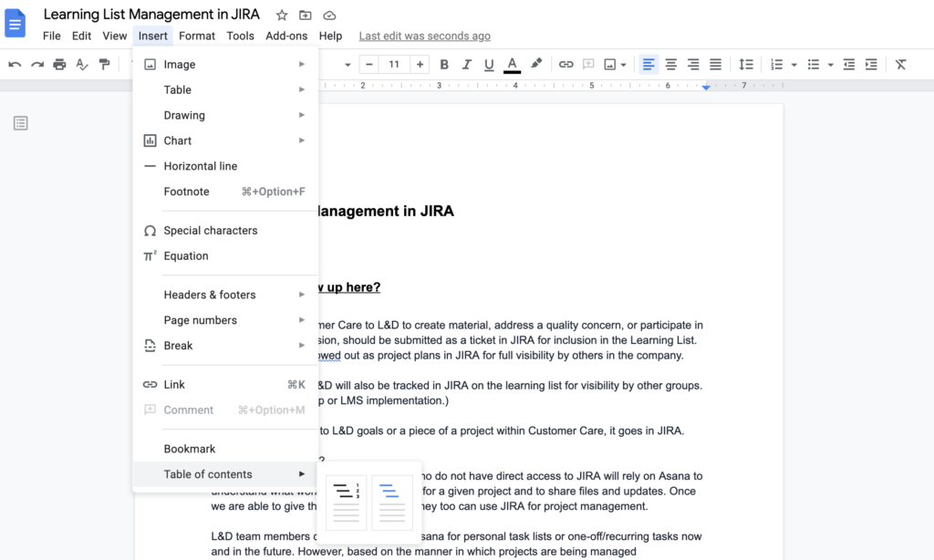Screen dimensions: 934x560
Task: Open bulleted list style dropdown
Action: point(830,65)
